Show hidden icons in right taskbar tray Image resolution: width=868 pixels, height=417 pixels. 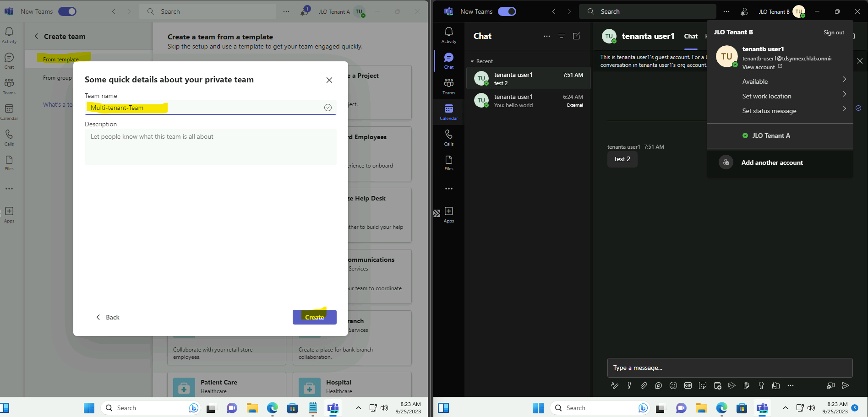tap(785, 408)
